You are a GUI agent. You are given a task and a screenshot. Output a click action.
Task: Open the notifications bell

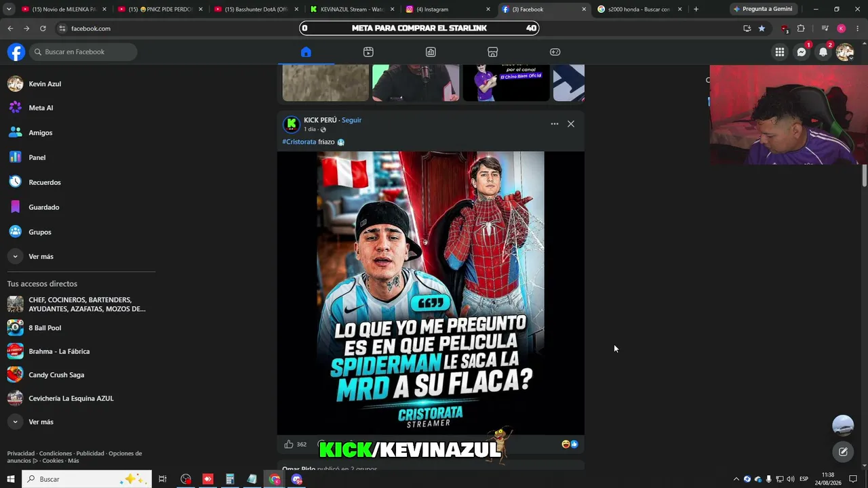pos(823,52)
